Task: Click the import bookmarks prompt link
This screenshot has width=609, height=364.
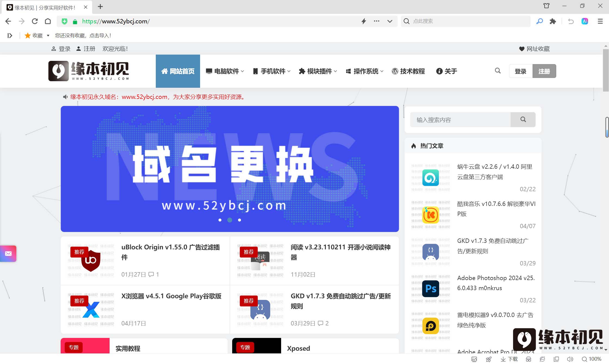Action: coord(83,36)
